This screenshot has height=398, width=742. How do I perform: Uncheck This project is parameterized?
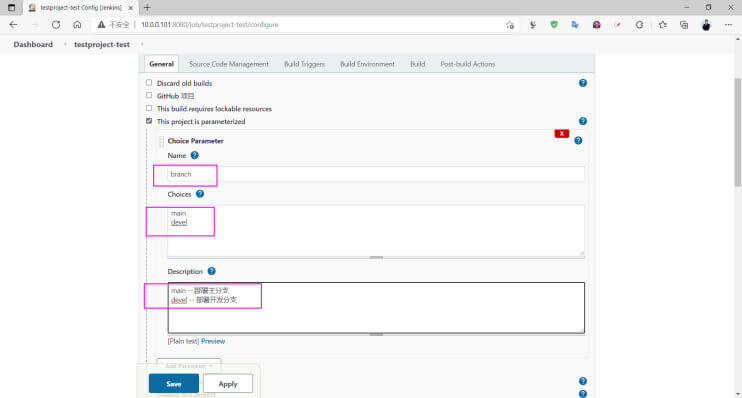pyautogui.click(x=149, y=121)
